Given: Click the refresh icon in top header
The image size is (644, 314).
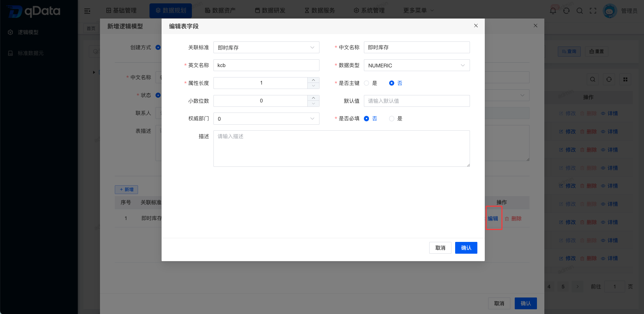Looking at the screenshot, I should point(566,11).
